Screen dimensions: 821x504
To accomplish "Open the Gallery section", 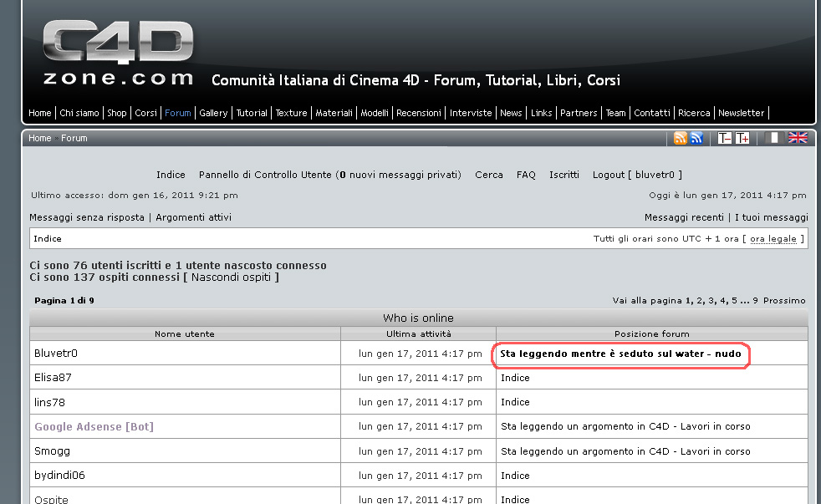I will coord(213,113).
